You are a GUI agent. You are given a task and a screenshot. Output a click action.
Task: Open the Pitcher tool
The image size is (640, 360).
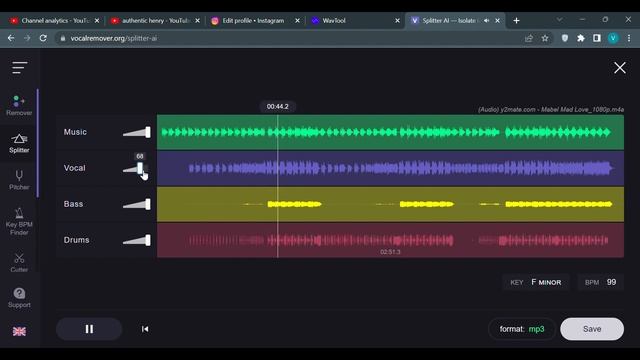click(19, 180)
